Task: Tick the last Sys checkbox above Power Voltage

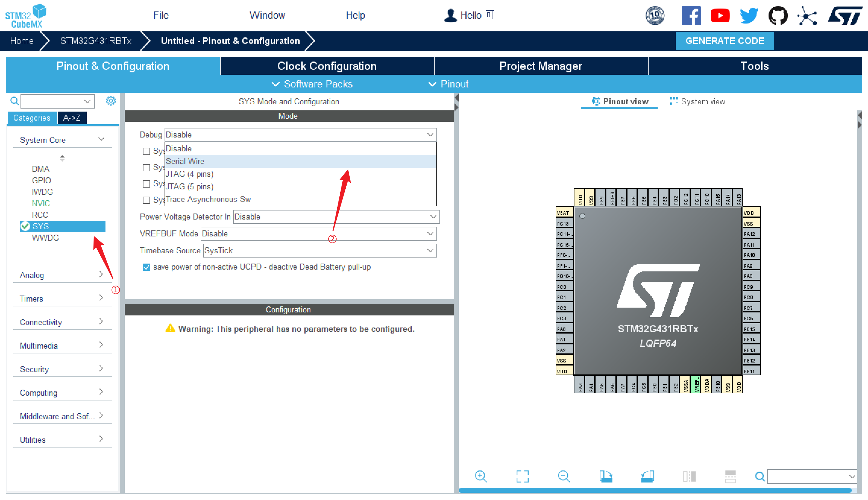Action: click(x=146, y=200)
